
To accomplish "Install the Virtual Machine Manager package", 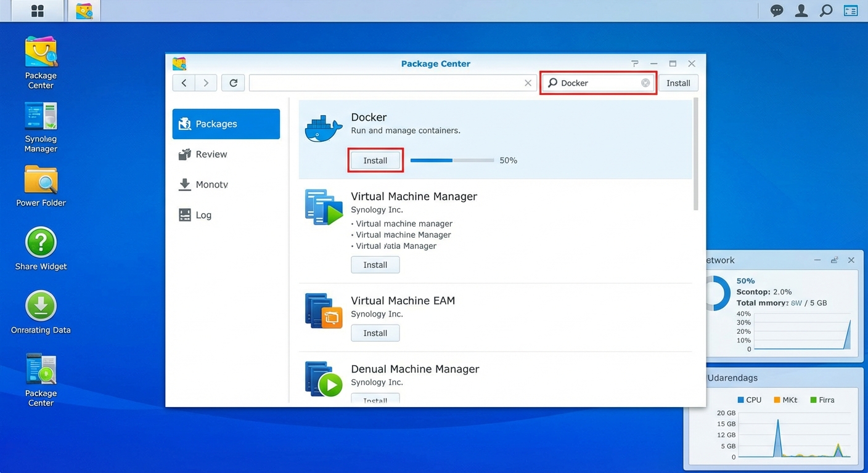I will [375, 264].
